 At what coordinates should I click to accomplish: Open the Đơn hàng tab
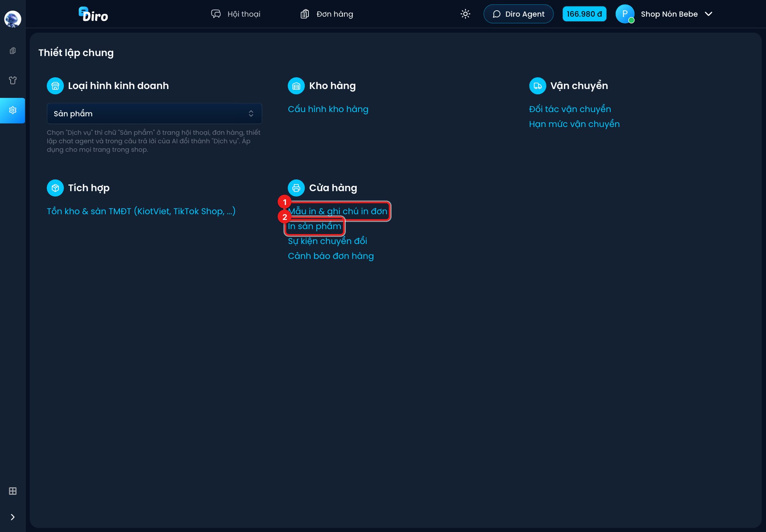click(x=327, y=14)
